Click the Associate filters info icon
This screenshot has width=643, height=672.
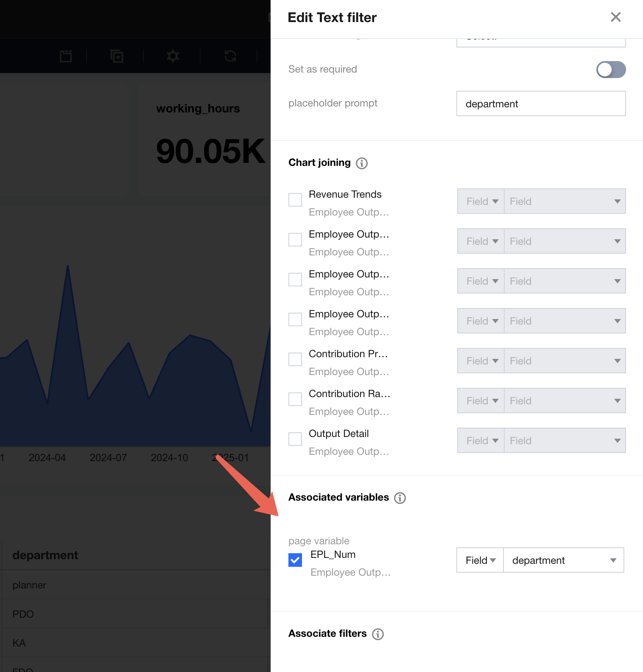coord(378,634)
